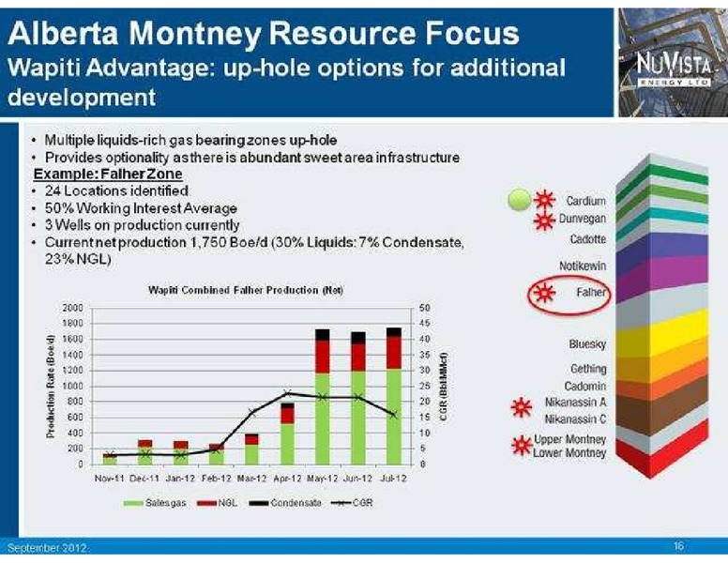This screenshot has height=563, width=728.
Task: Select the "Lower Montney" formation label
Action: pyautogui.click(x=569, y=453)
